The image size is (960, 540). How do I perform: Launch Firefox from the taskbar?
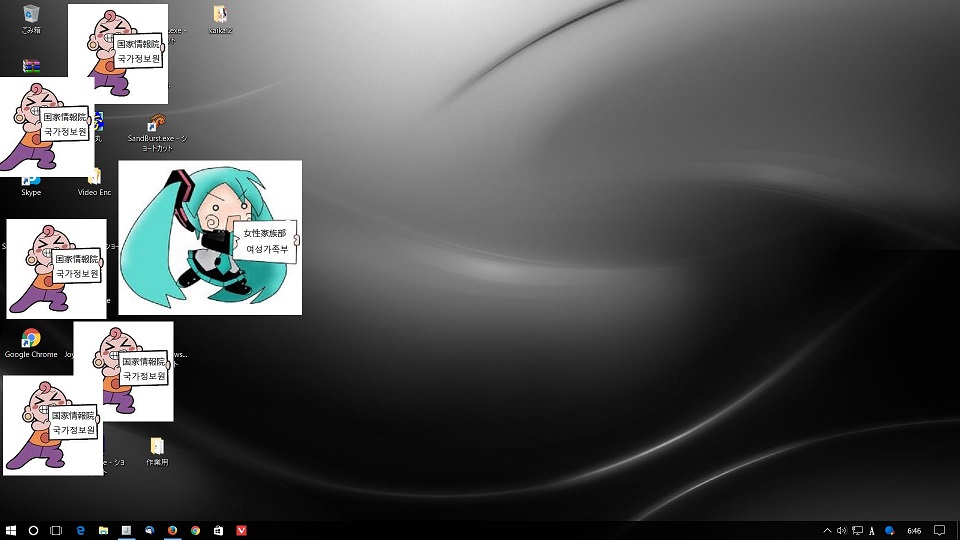[x=172, y=530]
